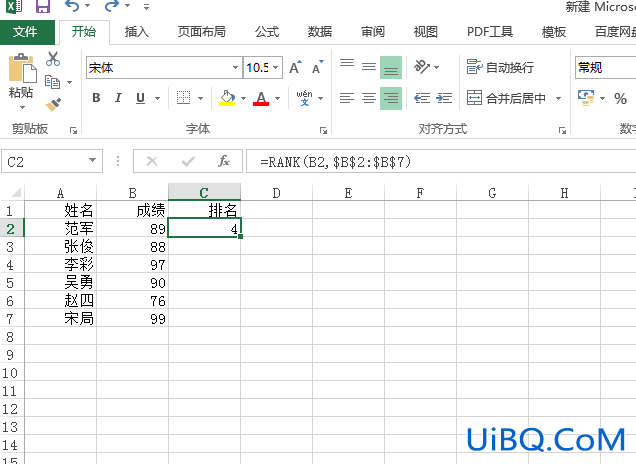Undo the last action
The height and width of the screenshot is (464, 636).
point(72,6)
